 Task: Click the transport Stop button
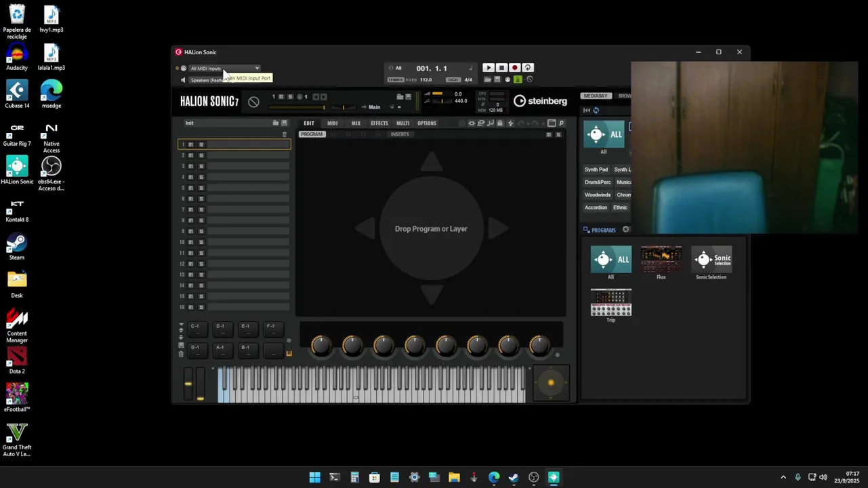coord(501,68)
